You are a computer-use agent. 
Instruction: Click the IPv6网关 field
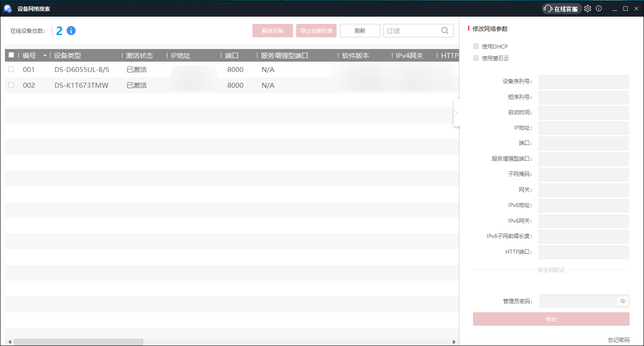(584, 221)
